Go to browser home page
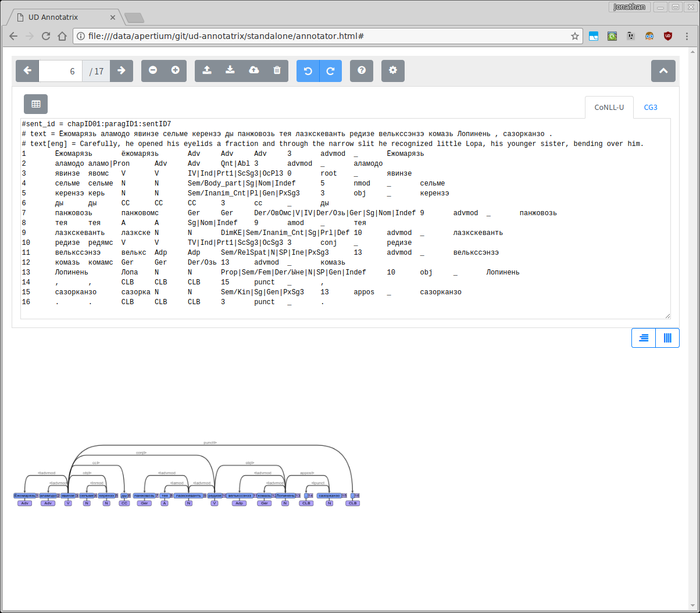 point(62,36)
